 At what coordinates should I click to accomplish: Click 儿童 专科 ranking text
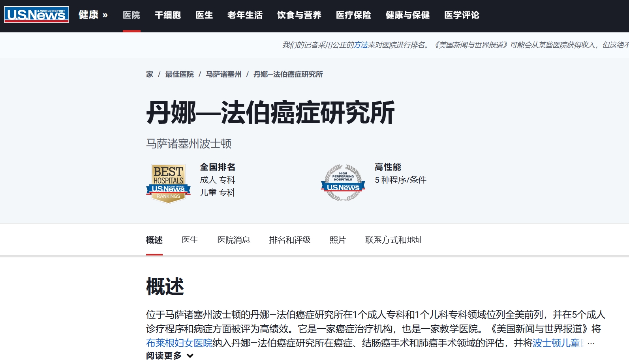point(218,193)
